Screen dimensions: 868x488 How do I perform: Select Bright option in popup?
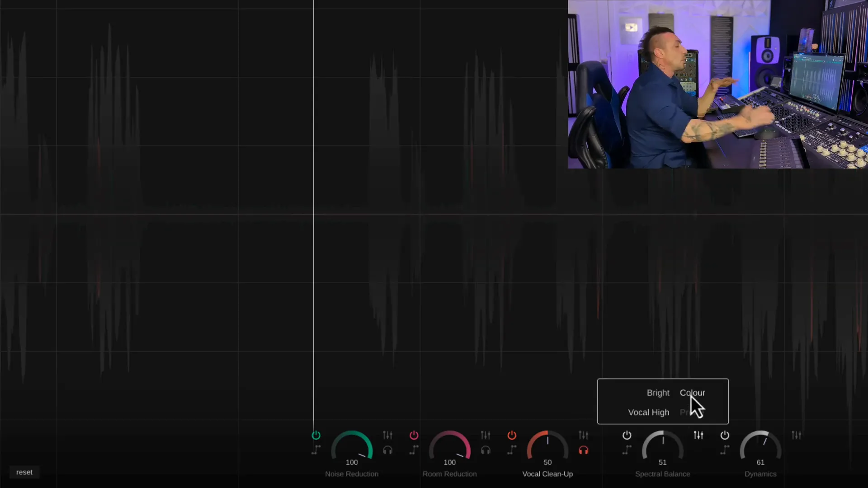pyautogui.click(x=658, y=393)
